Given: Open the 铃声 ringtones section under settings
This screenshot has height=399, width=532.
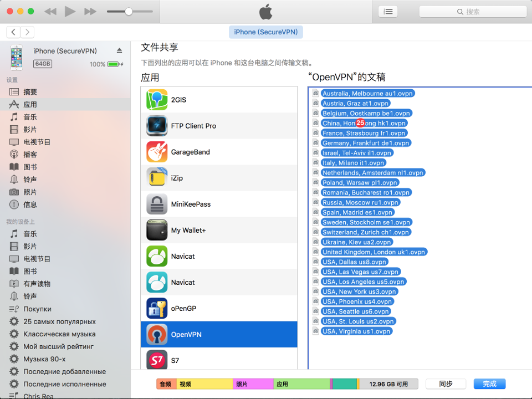Looking at the screenshot, I should [65, 180].
